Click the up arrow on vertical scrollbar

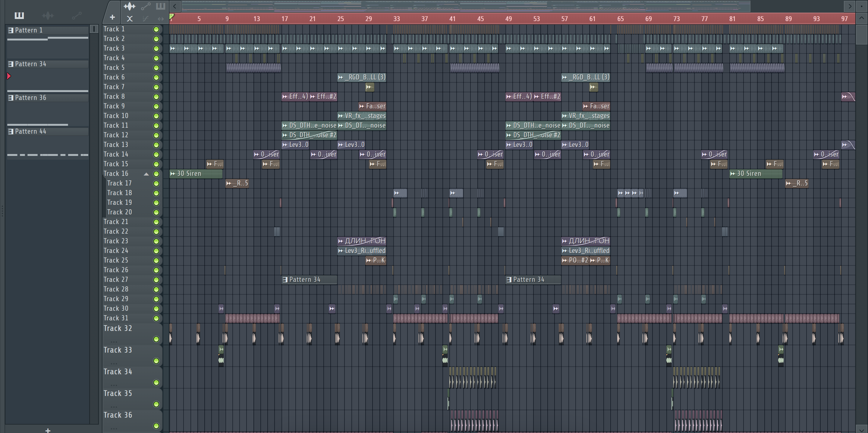coord(862,18)
